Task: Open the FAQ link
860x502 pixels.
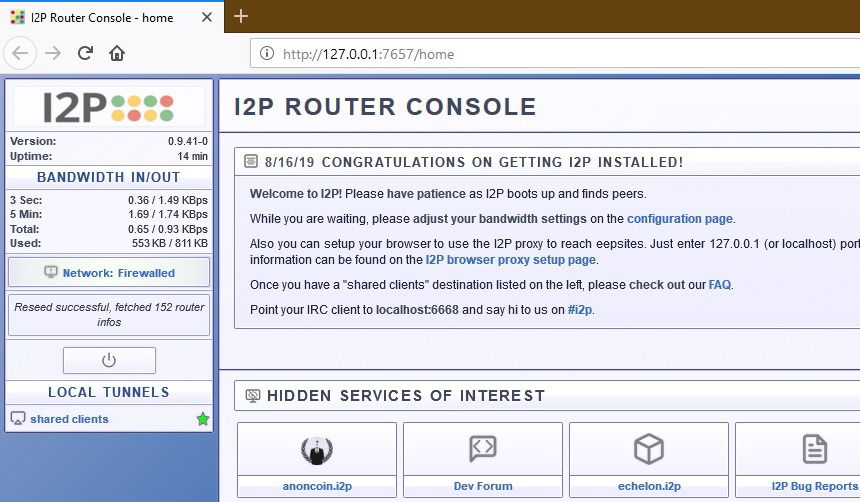Action: (720, 285)
